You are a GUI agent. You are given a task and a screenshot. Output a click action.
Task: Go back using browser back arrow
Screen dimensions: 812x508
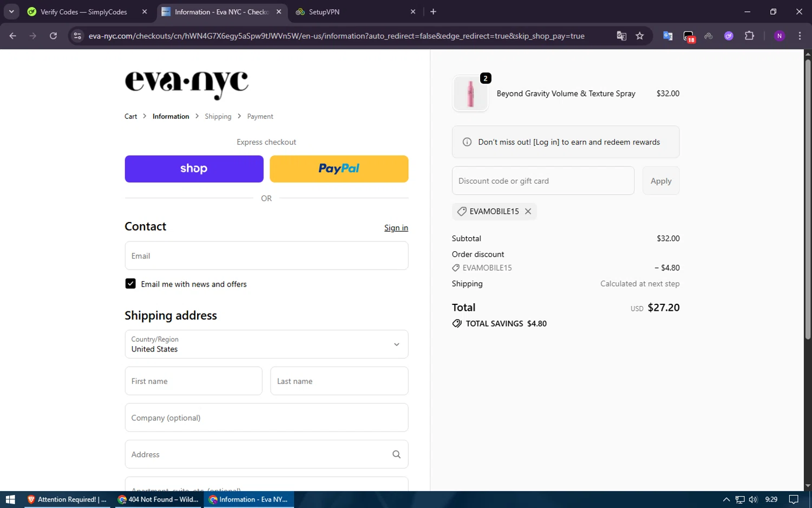pyautogui.click(x=13, y=36)
